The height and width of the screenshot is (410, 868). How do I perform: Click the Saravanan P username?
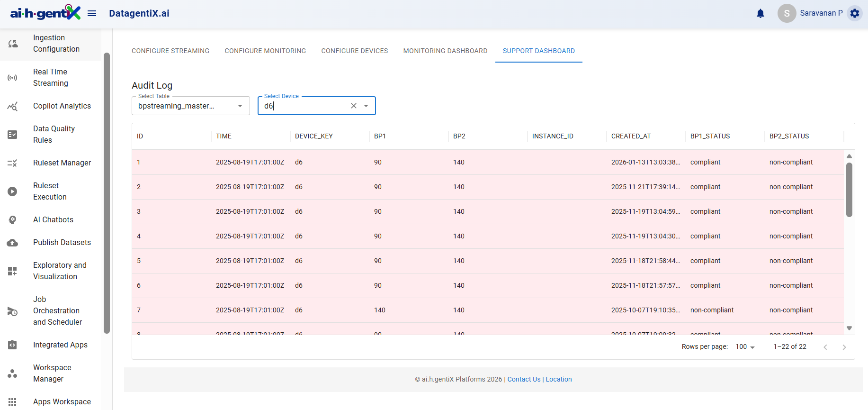(x=822, y=13)
